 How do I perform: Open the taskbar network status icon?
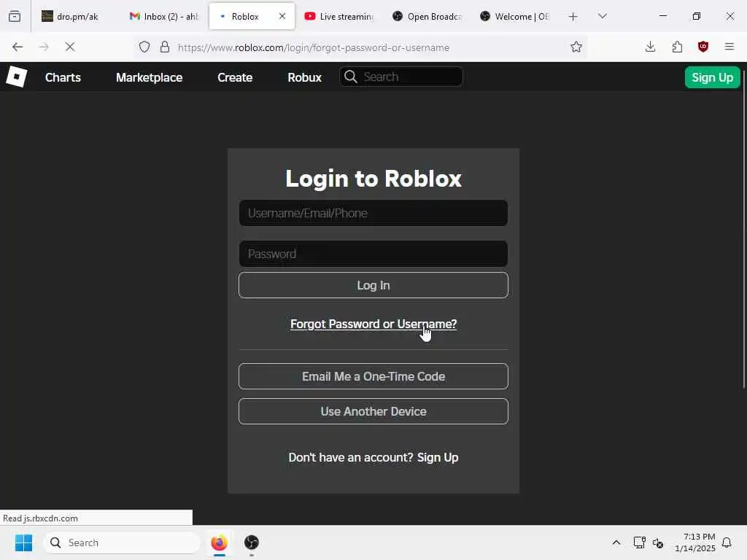point(639,542)
